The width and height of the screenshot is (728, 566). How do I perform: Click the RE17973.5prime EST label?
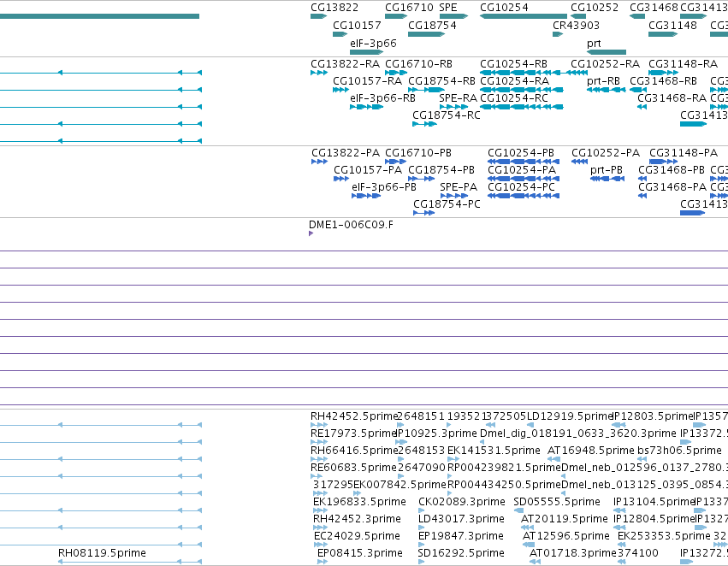(352, 433)
